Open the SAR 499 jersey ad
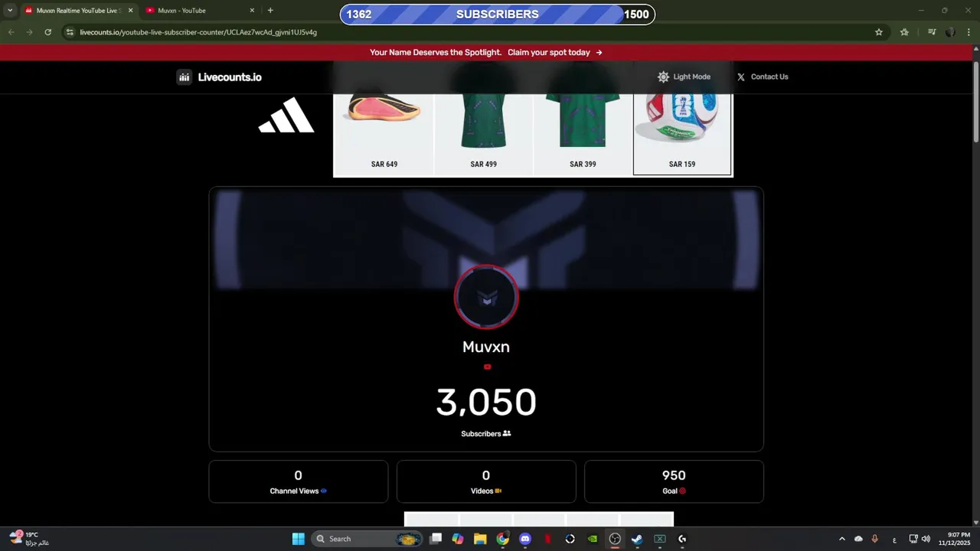The width and height of the screenshot is (980, 551). (x=483, y=135)
